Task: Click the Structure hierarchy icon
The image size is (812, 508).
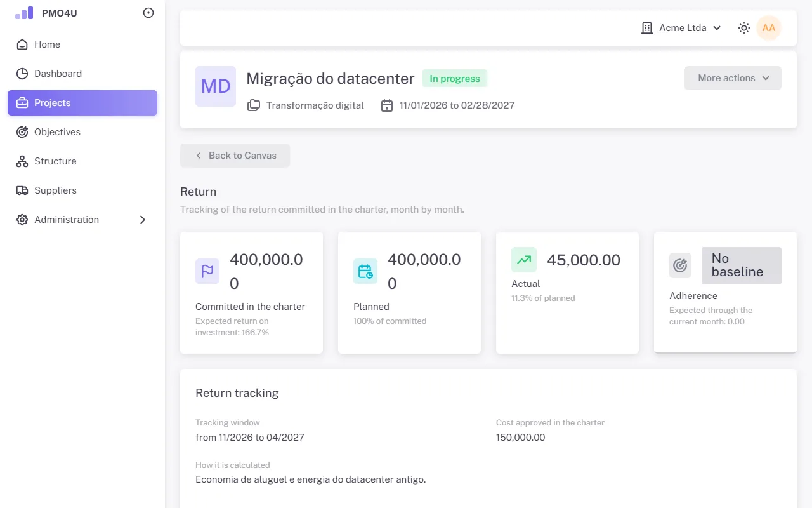Action: [x=22, y=161]
